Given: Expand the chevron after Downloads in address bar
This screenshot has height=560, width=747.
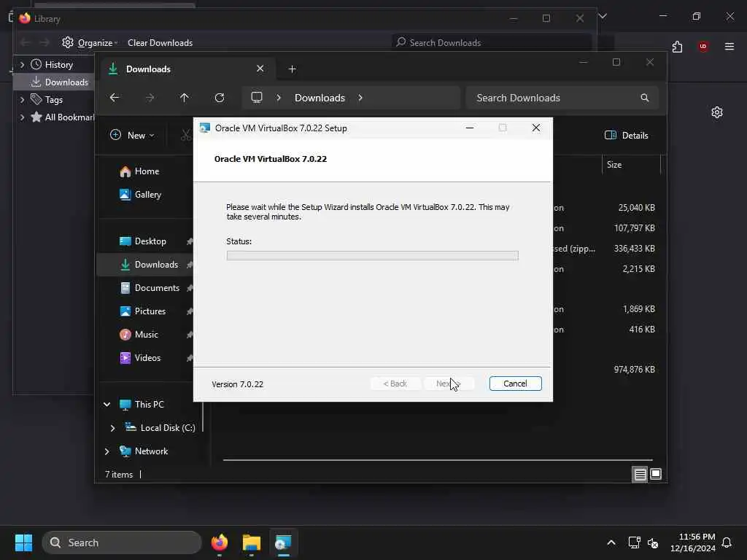Looking at the screenshot, I should (360, 98).
